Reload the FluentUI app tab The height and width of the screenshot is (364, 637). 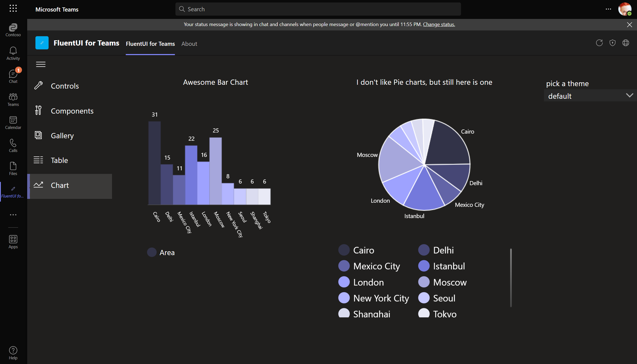coord(599,43)
